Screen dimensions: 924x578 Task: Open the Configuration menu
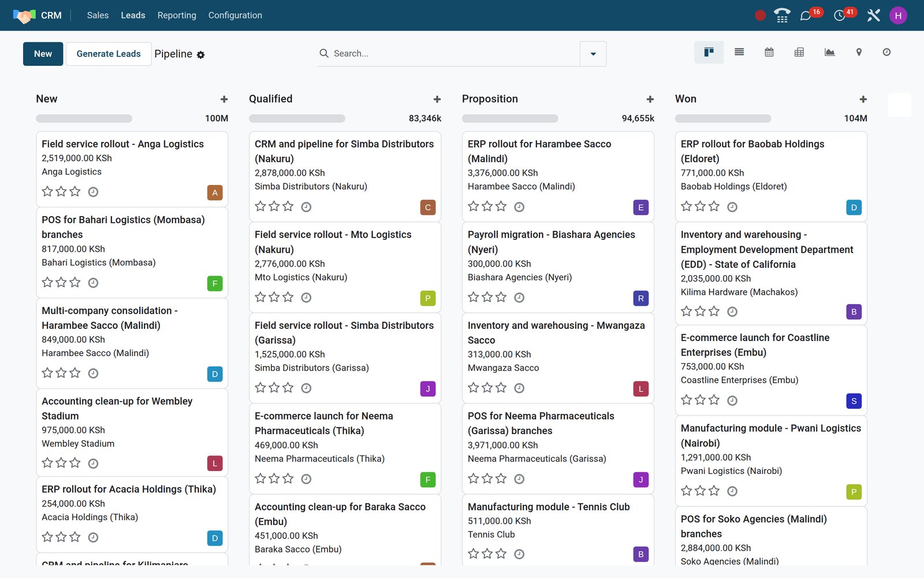(235, 16)
